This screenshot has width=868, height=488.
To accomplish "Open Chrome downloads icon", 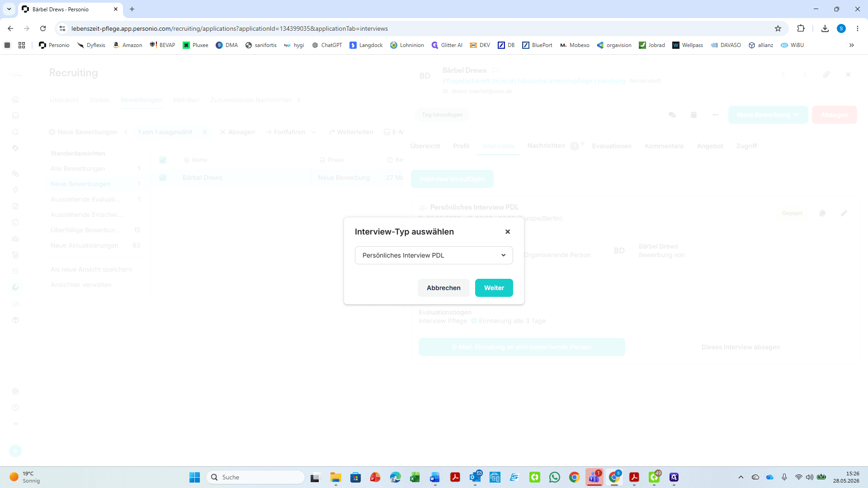I will [825, 28].
